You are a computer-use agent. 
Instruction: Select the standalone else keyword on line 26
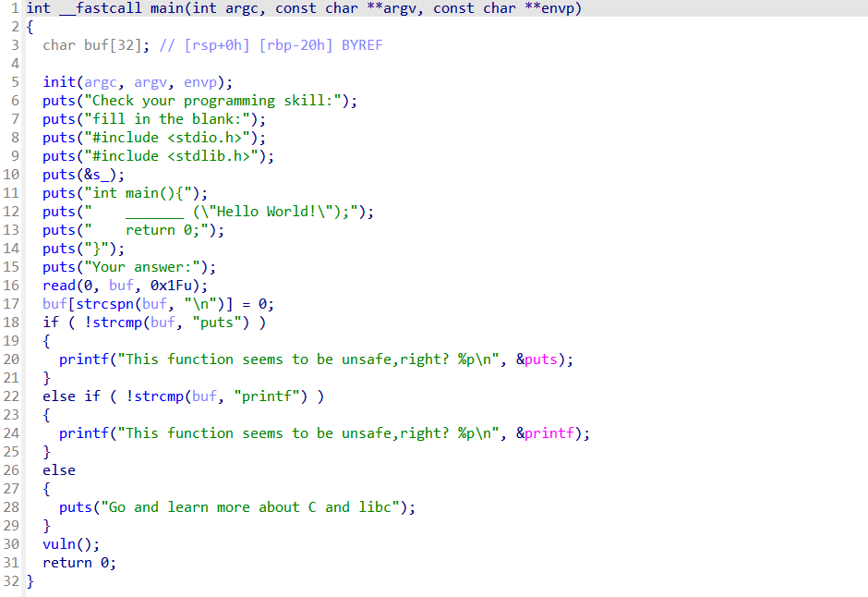pos(59,469)
